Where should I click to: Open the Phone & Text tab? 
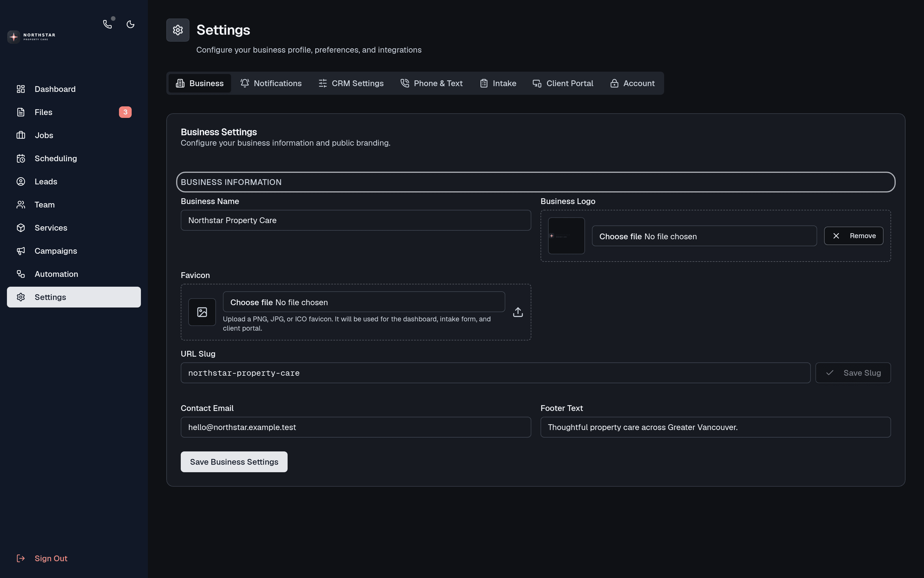point(431,83)
